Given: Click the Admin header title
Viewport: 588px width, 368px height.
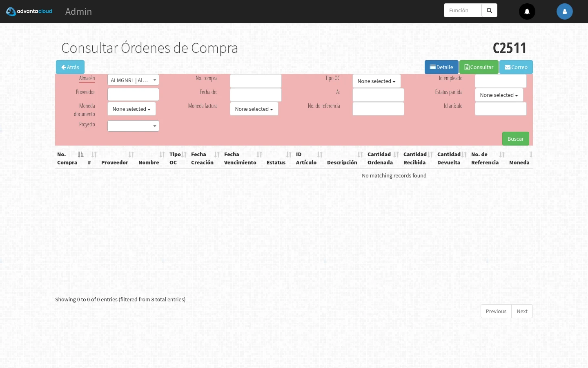Looking at the screenshot, I should point(78,11).
